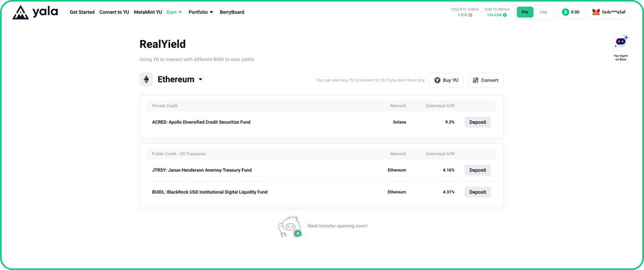Switch to Pro mode

click(525, 12)
